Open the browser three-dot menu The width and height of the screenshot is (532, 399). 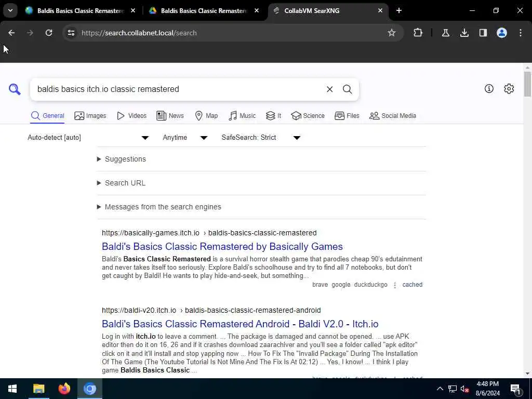click(521, 33)
